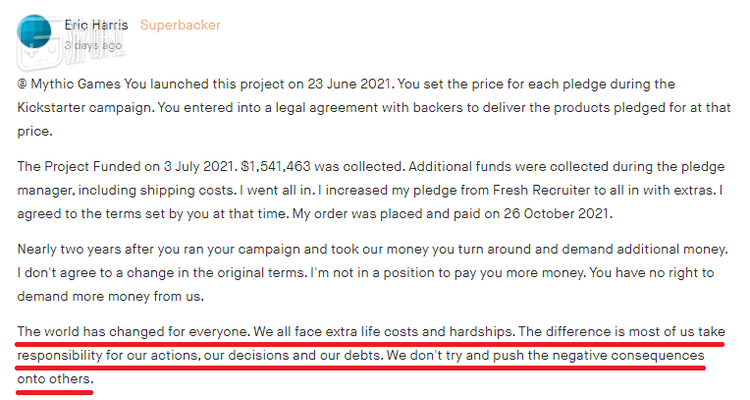Screen dimensions: 750x400
Task: Open the Eric Harris profile name link
Action: click(95, 24)
